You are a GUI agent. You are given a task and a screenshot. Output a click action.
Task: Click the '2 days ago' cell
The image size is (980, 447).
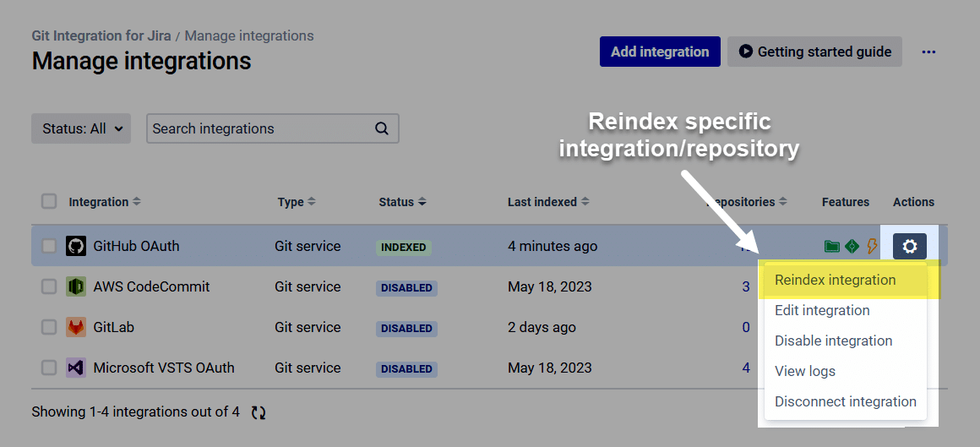(x=542, y=328)
